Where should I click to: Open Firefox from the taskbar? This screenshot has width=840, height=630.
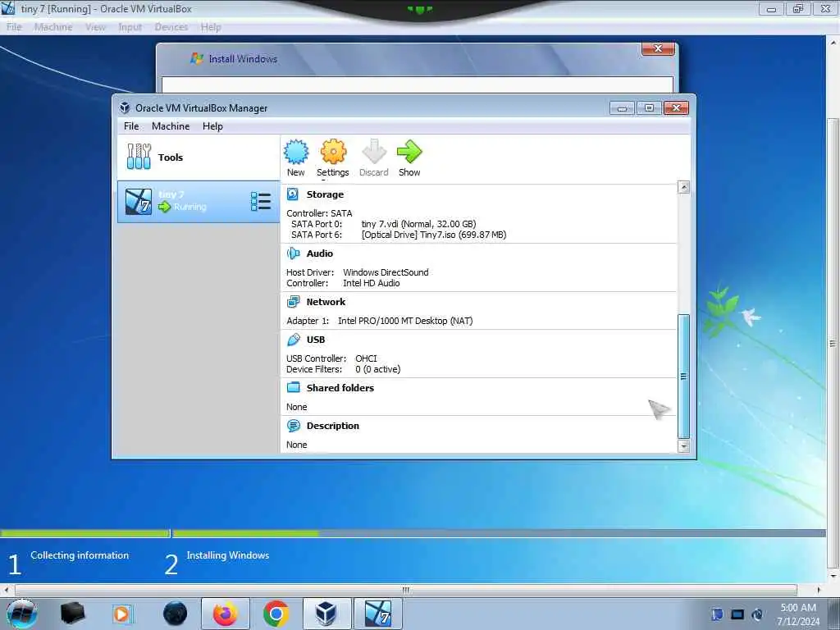click(226, 614)
